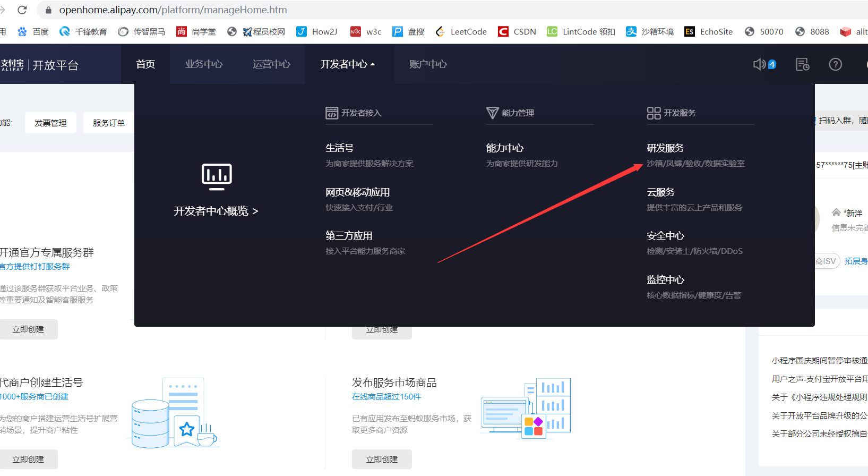Click the 检测/安骑士/防火墙/DDoS description

click(694, 251)
